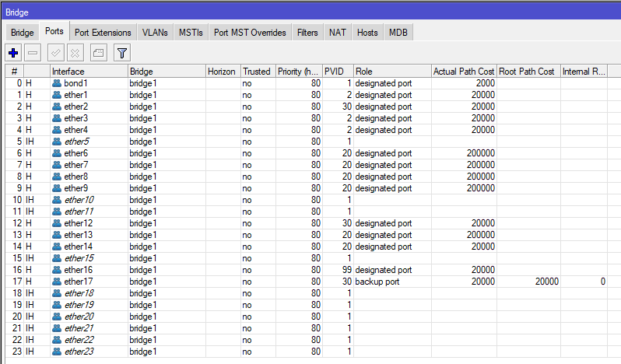Image resolution: width=621 pixels, height=364 pixels.
Task: Click the interface icon next to ether7
Action: click(57, 165)
